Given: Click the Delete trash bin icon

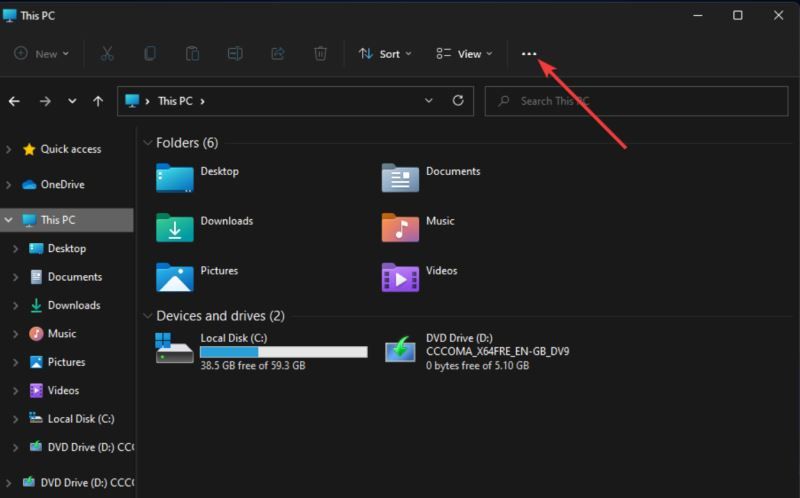Looking at the screenshot, I should (x=320, y=54).
